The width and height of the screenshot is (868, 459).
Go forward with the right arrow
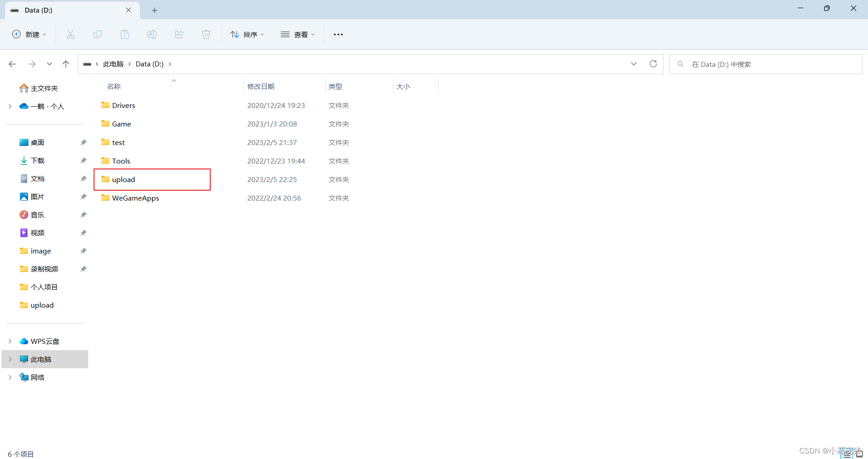click(x=32, y=64)
